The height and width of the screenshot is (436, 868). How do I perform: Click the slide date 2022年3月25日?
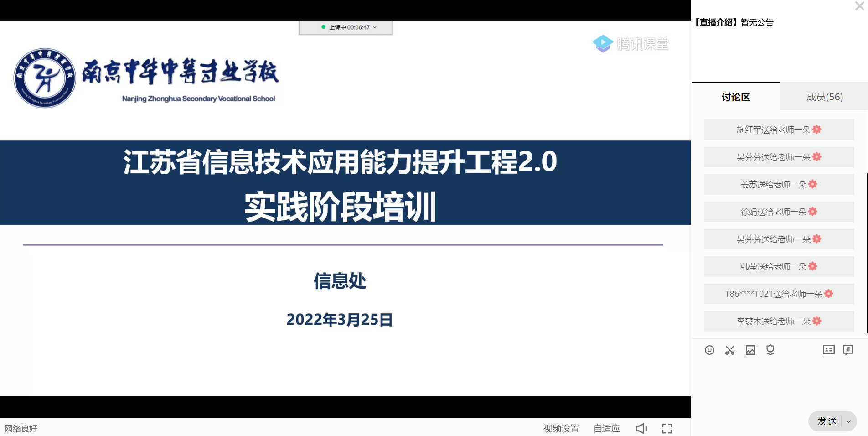(x=340, y=320)
